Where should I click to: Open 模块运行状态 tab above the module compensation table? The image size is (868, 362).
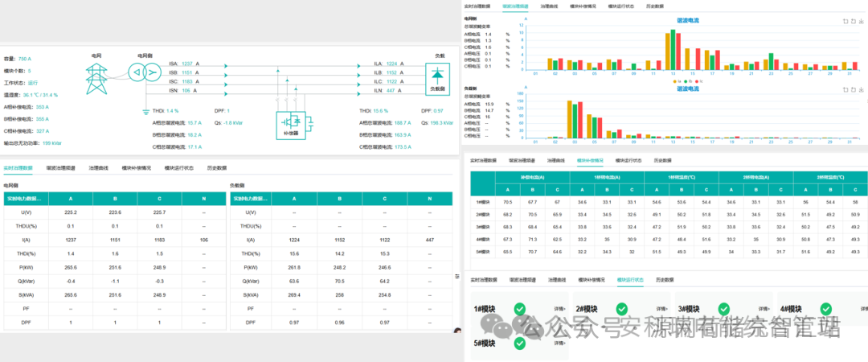(628, 160)
